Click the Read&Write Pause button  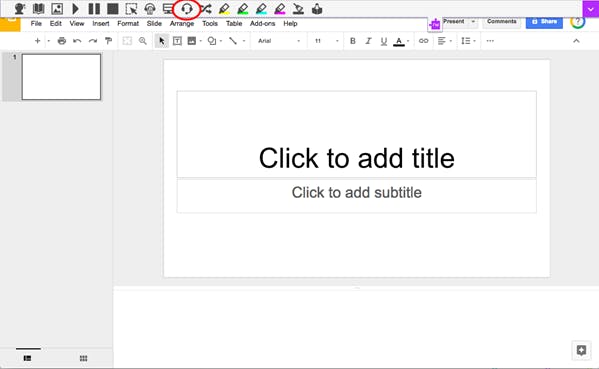(94, 8)
